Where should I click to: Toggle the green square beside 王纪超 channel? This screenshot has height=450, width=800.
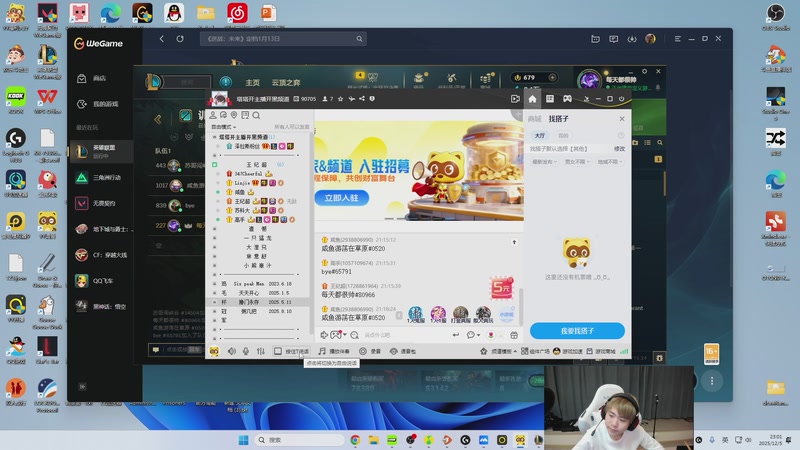tap(214, 164)
